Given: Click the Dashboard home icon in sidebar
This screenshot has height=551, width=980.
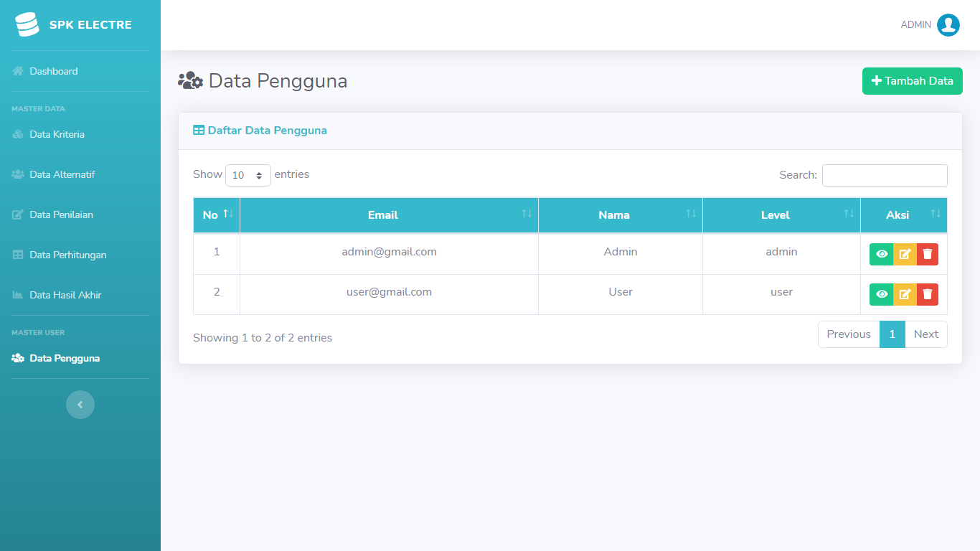Looking at the screenshot, I should pos(18,71).
